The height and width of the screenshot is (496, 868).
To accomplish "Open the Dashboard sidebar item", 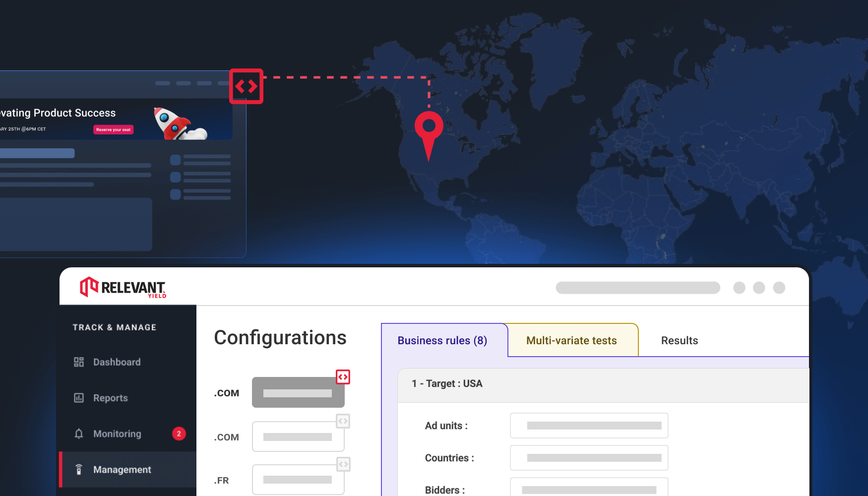I will (128, 362).
